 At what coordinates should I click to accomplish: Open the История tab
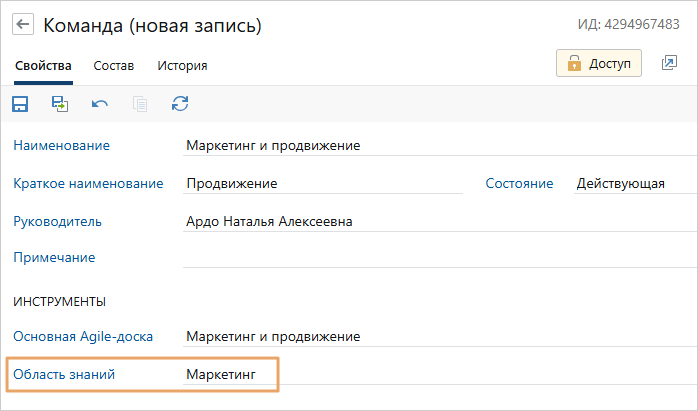(182, 66)
